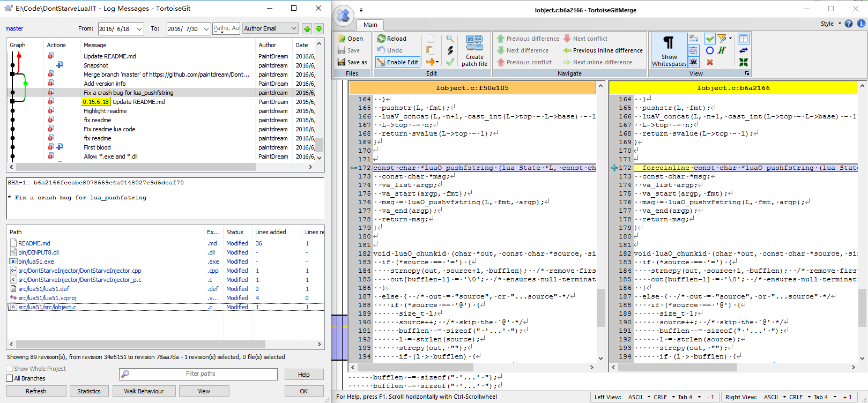Click the Message column header
This screenshot has width=868, height=403.
point(95,45)
